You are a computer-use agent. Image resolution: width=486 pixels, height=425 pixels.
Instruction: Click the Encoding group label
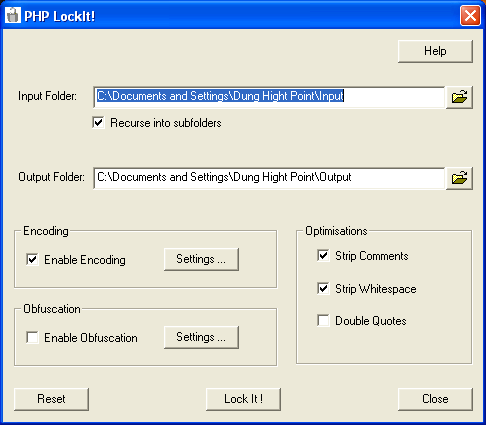click(46, 231)
